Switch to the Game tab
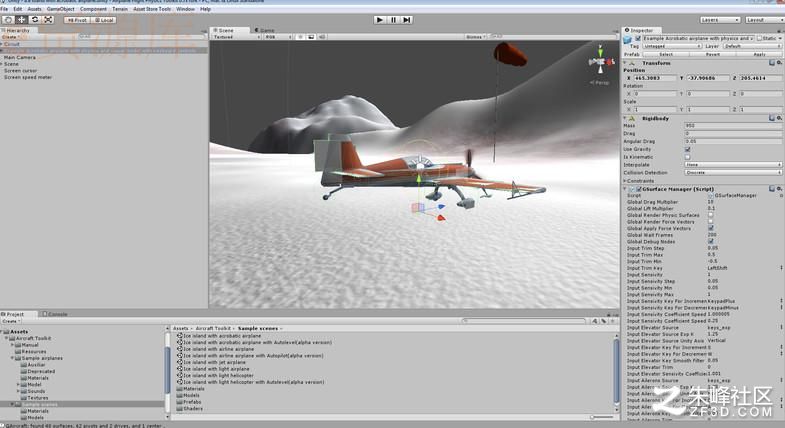Screen dimensions: 785x428 coord(265,31)
